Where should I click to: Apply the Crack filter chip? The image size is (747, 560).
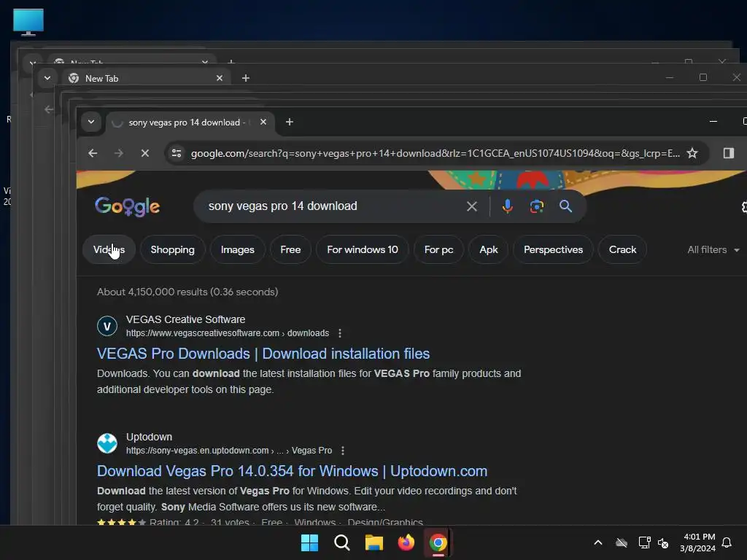tap(622, 249)
